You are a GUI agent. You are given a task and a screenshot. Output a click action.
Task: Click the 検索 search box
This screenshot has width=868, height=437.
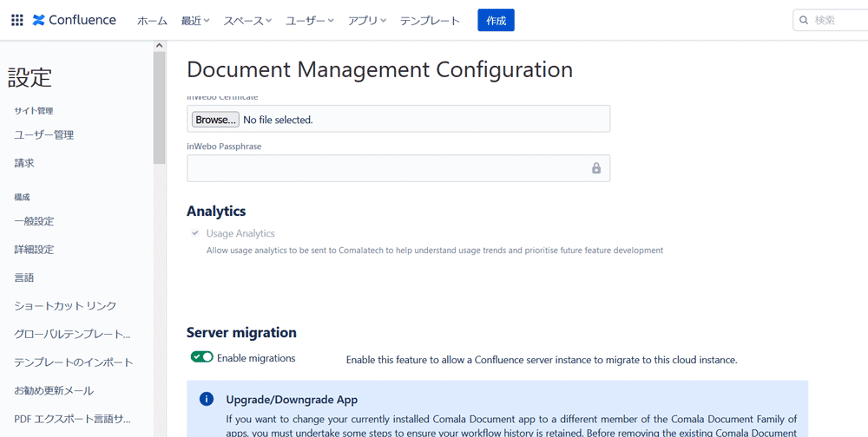point(832,21)
